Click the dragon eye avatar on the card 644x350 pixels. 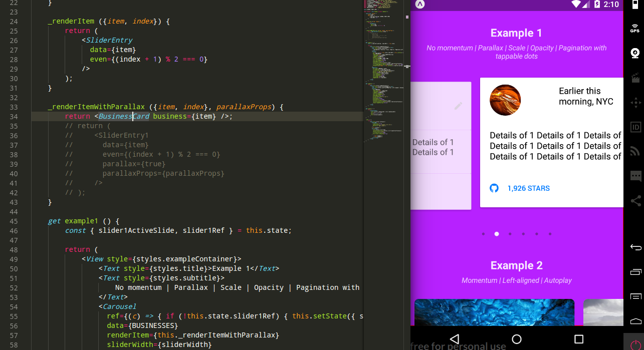505,100
